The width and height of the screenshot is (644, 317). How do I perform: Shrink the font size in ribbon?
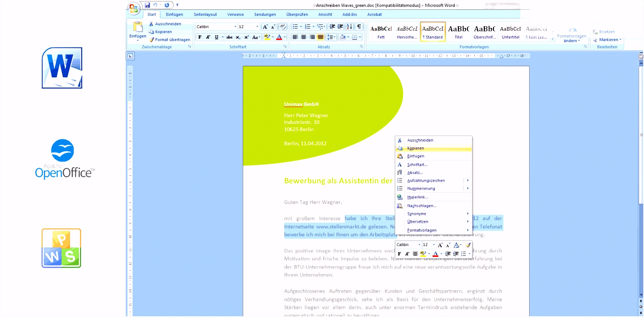coord(273,27)
